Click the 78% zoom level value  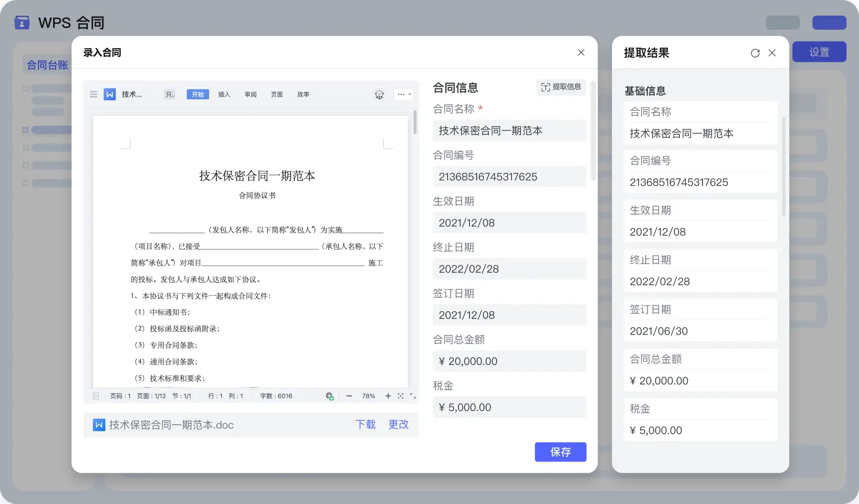(x=369, y=396)
